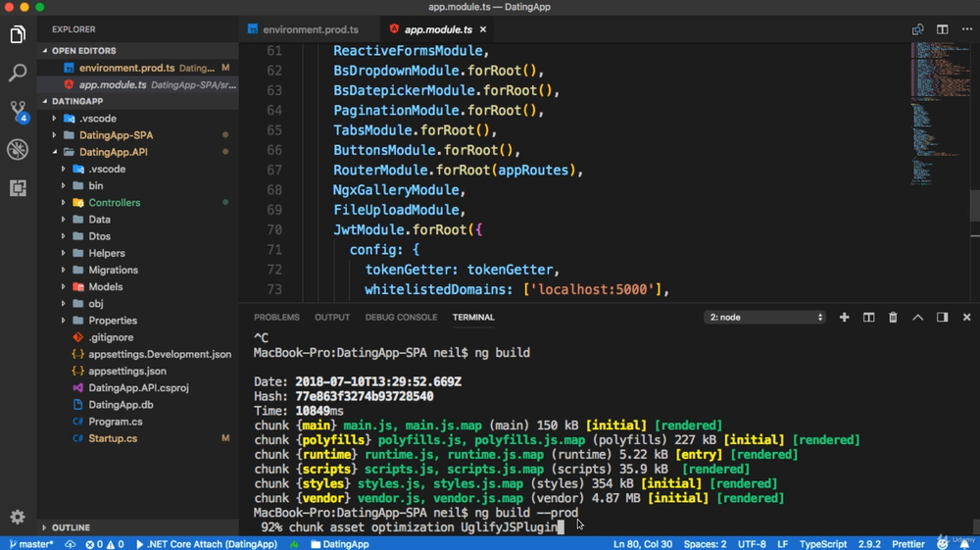Open the Manage gear settings icon
This screenshot has height=550, width=980.
pos(18,517)
